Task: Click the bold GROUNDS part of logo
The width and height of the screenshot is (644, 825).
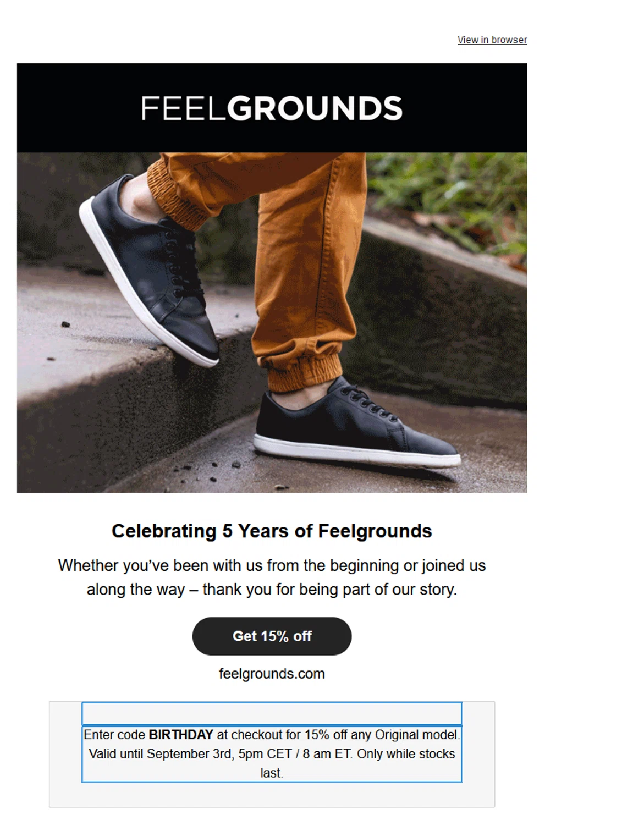Action: (x=315, y=108)
